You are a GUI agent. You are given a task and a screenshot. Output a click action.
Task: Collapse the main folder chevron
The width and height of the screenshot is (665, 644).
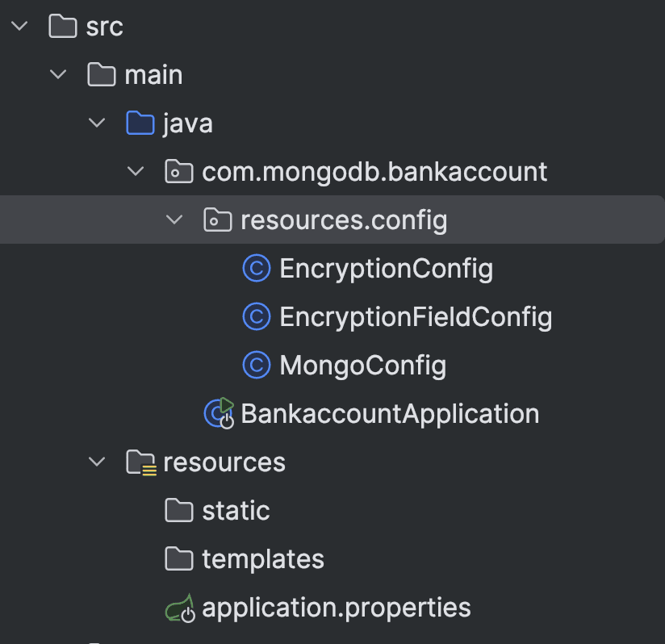coord(58,75)
